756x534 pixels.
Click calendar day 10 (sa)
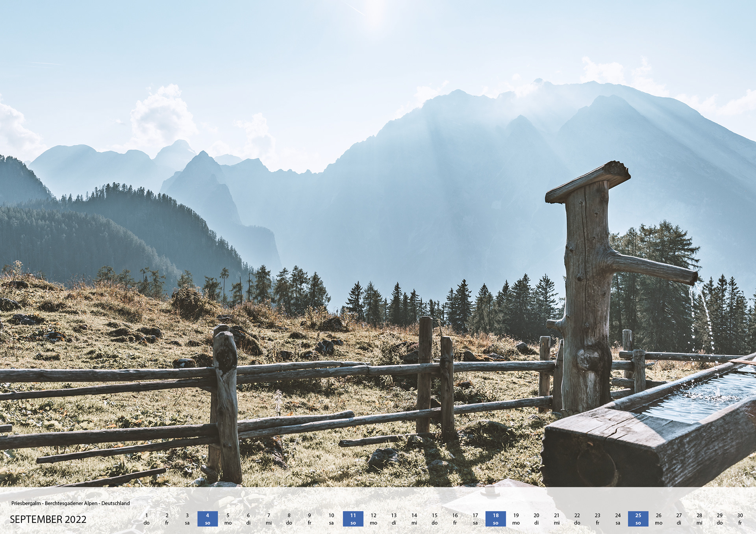[x=331, y=519]
